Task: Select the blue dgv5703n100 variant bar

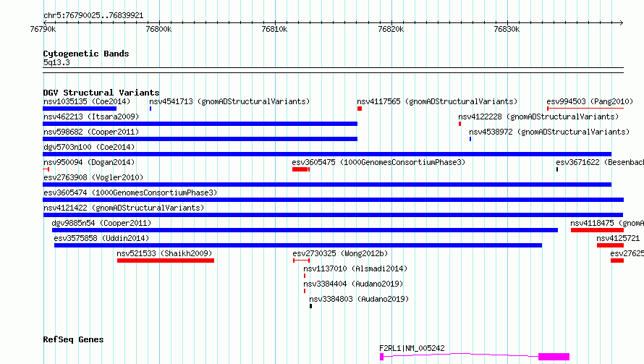Action: (327, 154)
